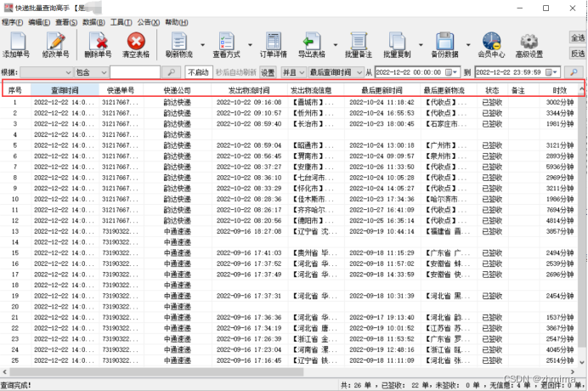Click the filter keyword text box
Screen dimensions: 588x391
pos(135,72)
